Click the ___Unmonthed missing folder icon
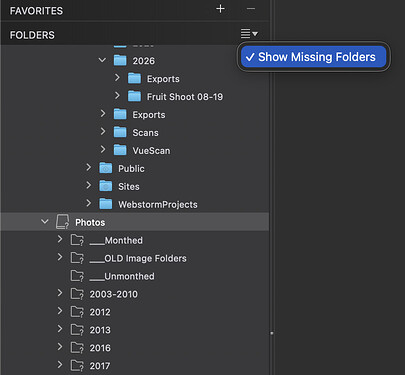 pos(77,276)
